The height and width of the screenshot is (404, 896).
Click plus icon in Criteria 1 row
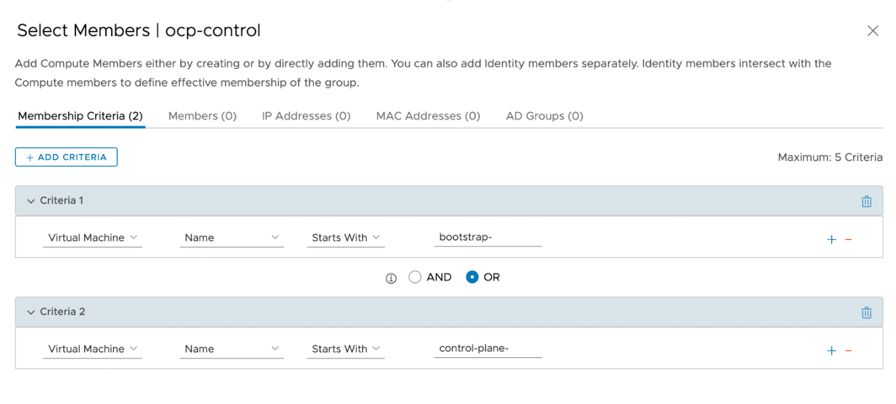point(831,239)
